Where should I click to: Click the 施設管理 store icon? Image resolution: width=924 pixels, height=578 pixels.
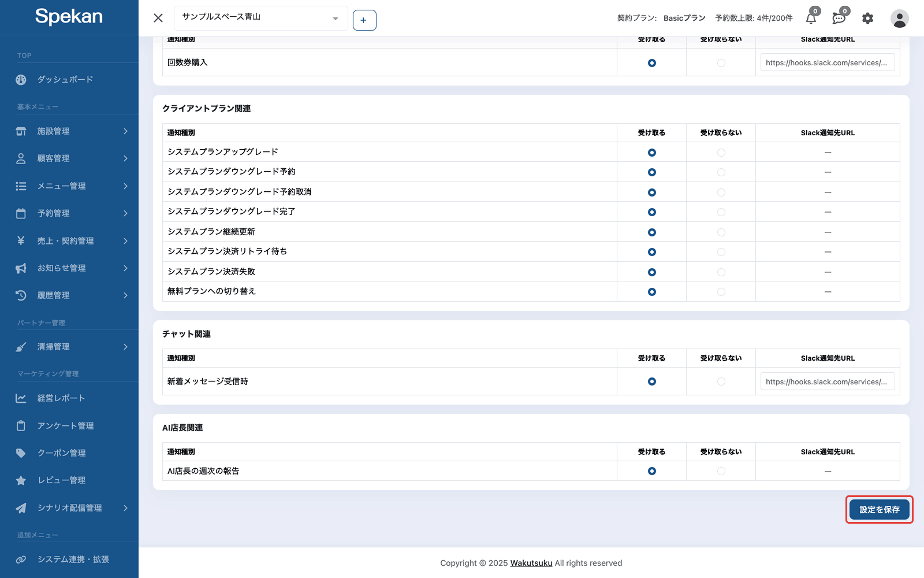pyautogui.click(x=21, y=131)
